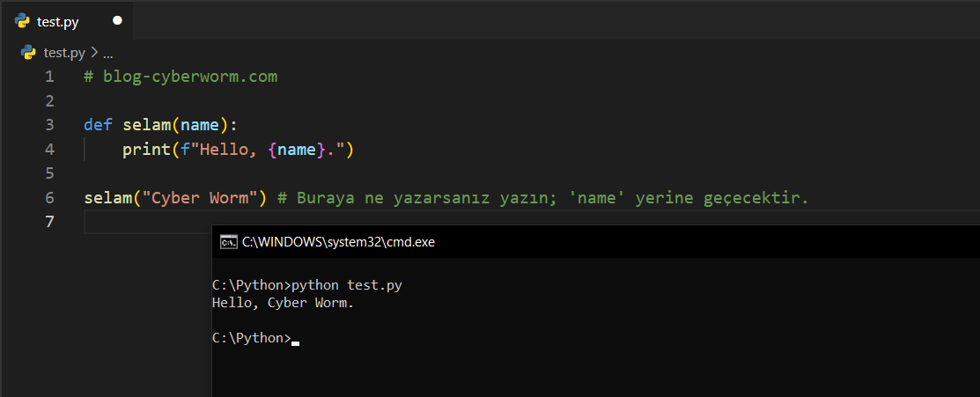The height and width of the screenshot is (397, 980).
Task: Click line number 6 in the gutter
Action: [x=49, y=197]
